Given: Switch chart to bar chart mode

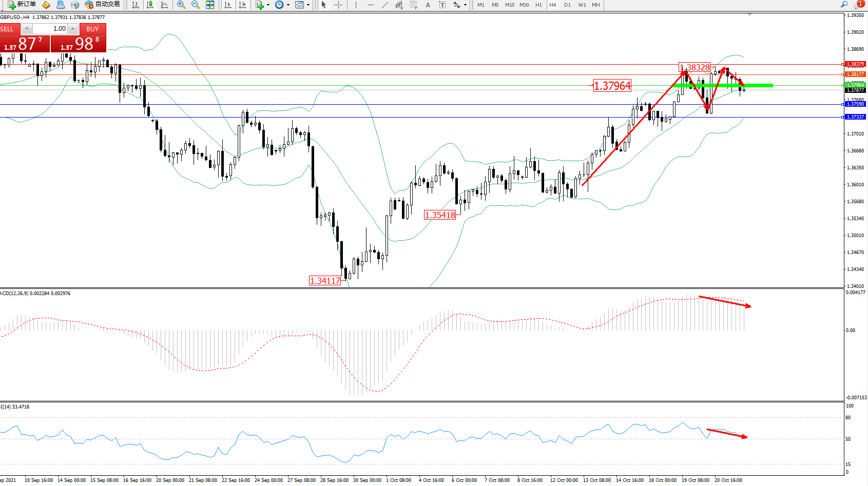Looking at the screenshot, I should 136,5.
